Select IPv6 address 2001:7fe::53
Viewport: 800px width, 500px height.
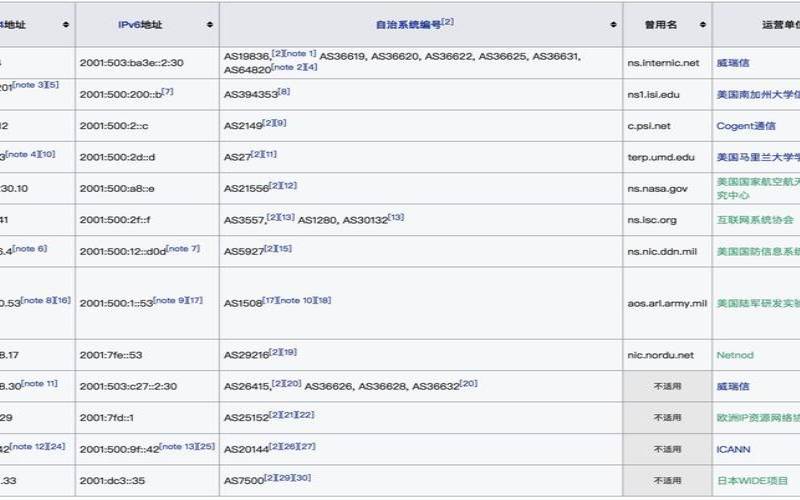point(111,355)
